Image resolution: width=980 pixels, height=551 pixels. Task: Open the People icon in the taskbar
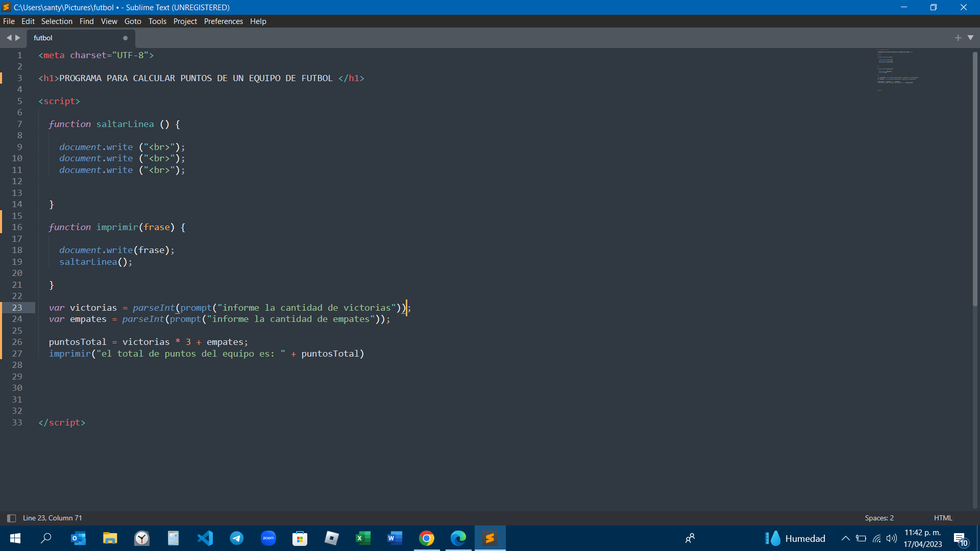tap(690, 538)
